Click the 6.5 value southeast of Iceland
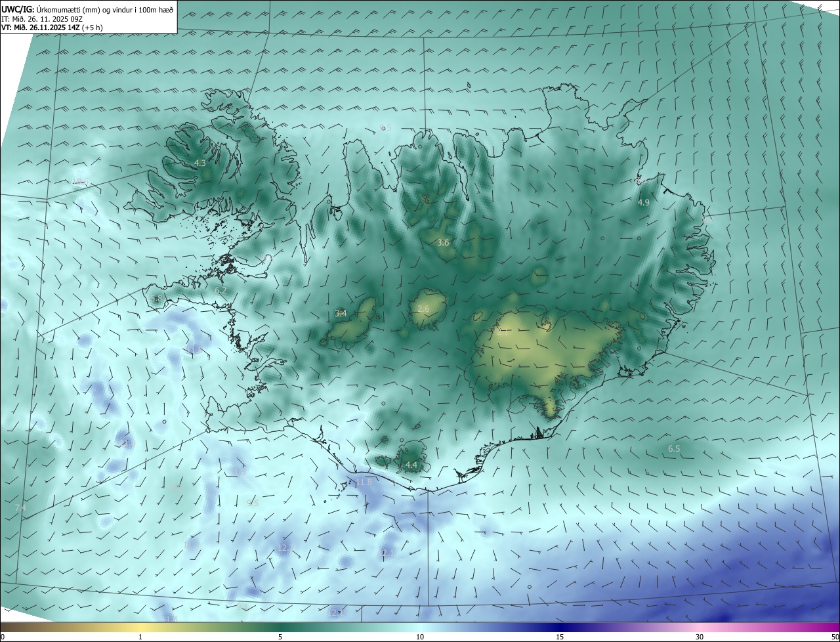840x642 pixels. pyautogui.click(x=674, y=448)
